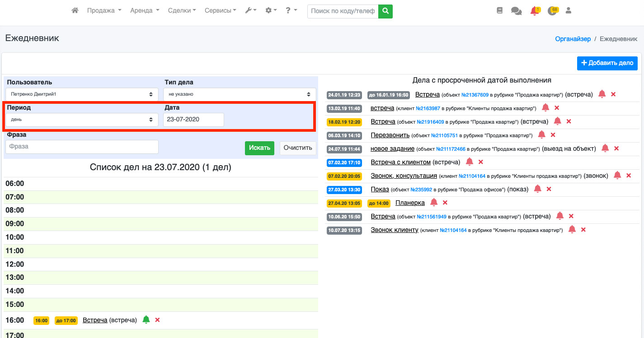Open the Период dropdown set to день
644x338 pixels.
pyautogui.click(x=82, y=120)
